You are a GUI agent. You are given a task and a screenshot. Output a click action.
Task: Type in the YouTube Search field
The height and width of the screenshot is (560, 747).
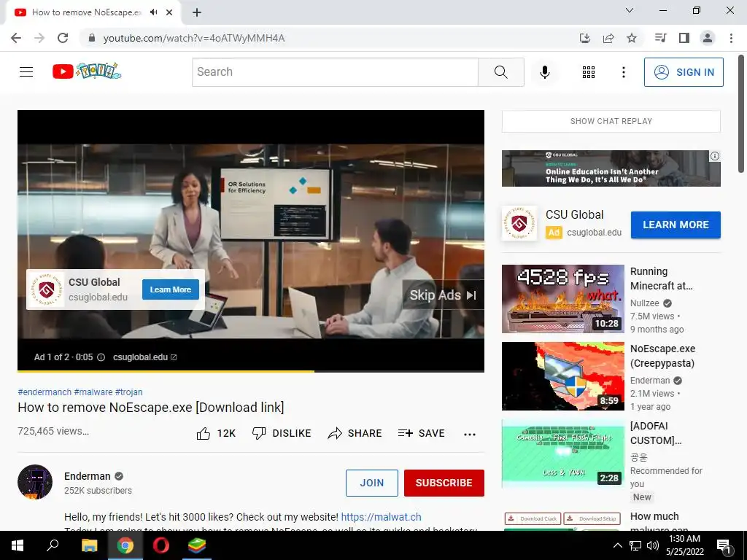[x=335, y=72]
